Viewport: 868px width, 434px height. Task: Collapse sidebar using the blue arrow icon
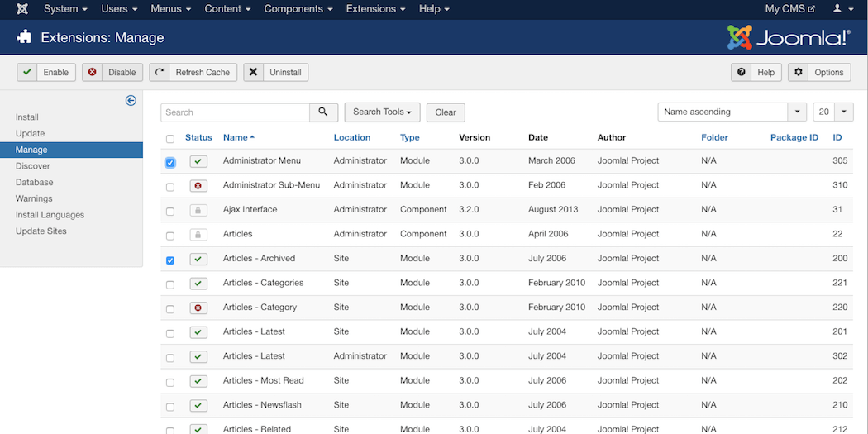pos(131,101)
